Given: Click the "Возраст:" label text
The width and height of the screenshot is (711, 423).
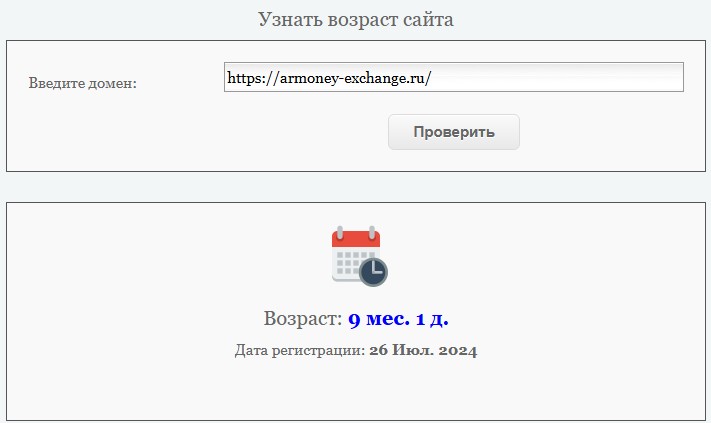Looking at the screenshot, I should [x=303, y=319].
